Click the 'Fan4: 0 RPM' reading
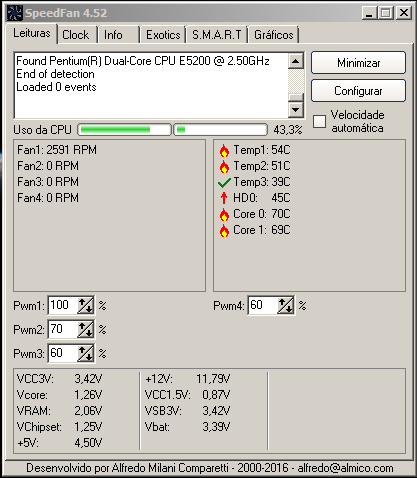417x478 pixels. click(48, 198)
